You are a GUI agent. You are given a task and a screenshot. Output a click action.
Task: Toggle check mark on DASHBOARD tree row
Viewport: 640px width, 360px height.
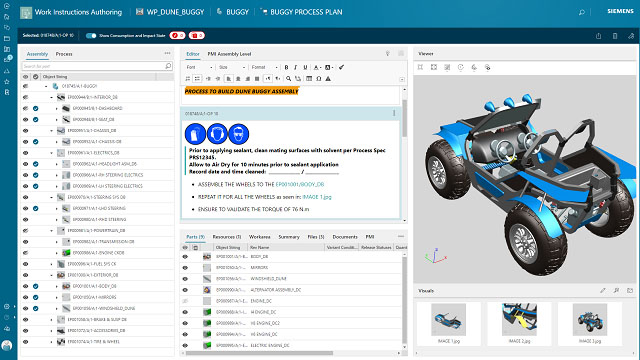pos(36,109)
